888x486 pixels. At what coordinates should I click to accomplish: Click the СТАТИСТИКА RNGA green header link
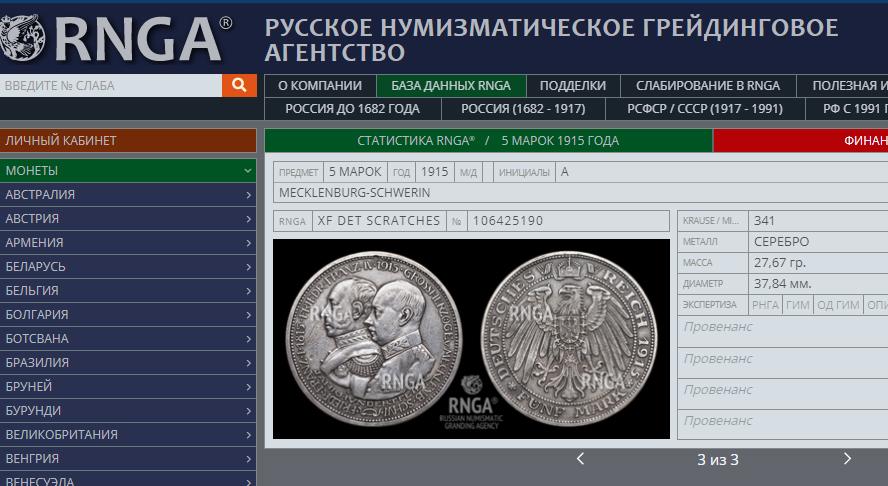point(416,140)
